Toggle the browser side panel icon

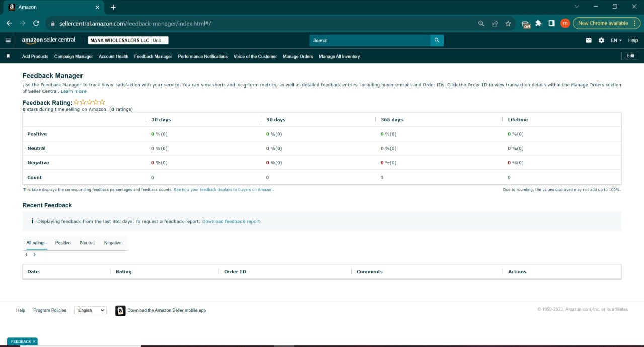[551, 23]
